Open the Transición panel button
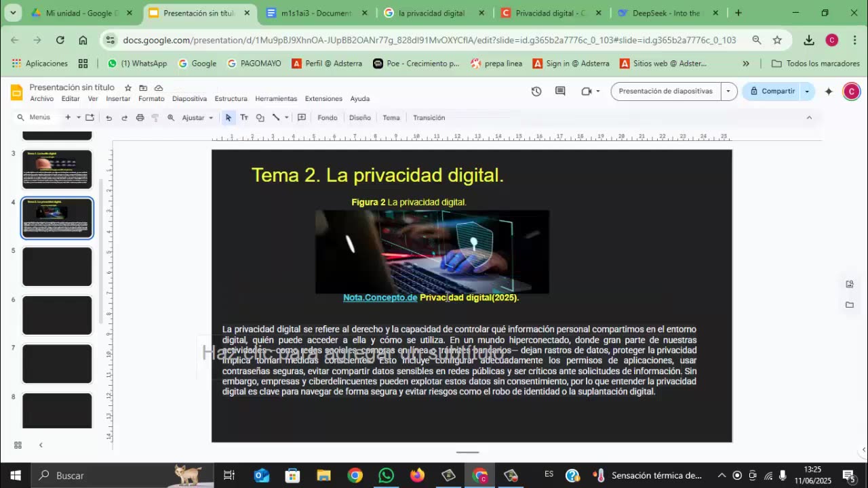868x488 pixels. [429, 117]
